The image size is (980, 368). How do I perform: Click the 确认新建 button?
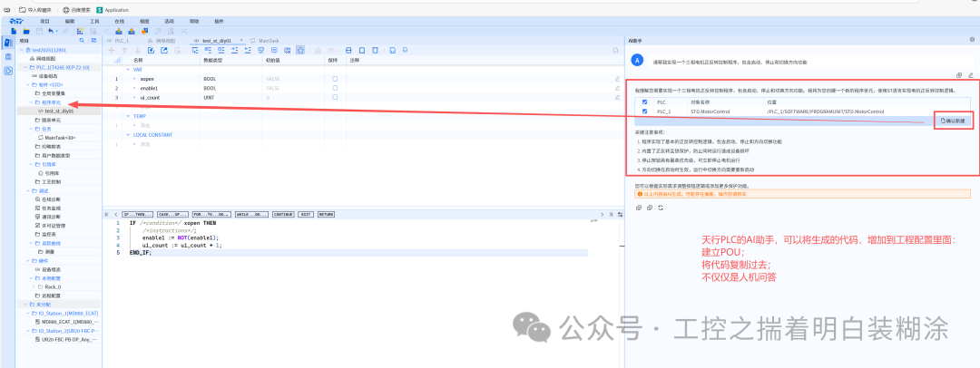(953, 121)
